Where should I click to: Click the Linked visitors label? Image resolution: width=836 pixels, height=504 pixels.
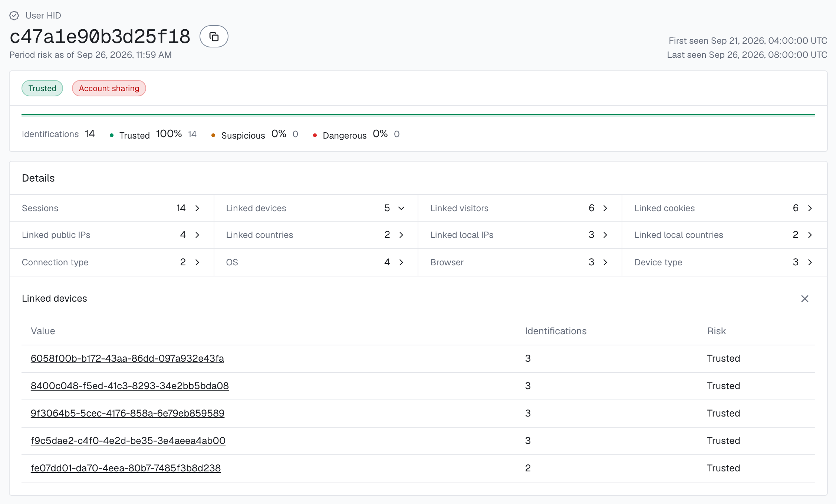click(x=459, y=208)
